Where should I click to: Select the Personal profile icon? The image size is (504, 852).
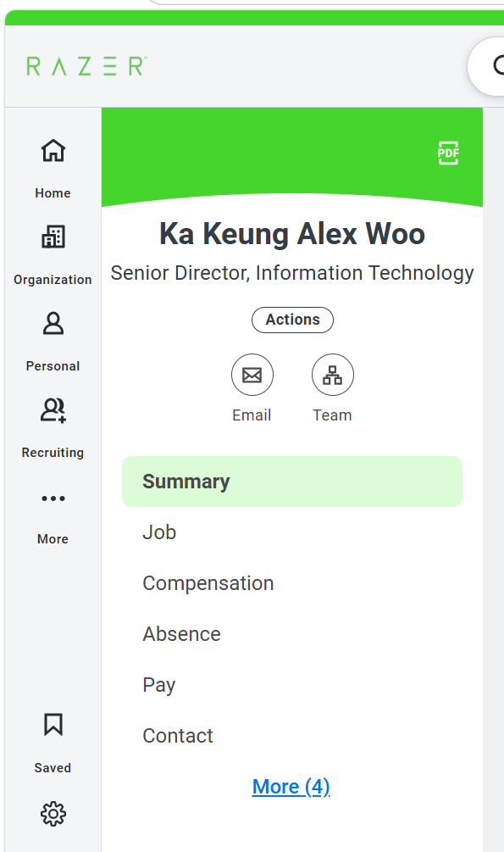pyautogui.click(x=53, y=323)
